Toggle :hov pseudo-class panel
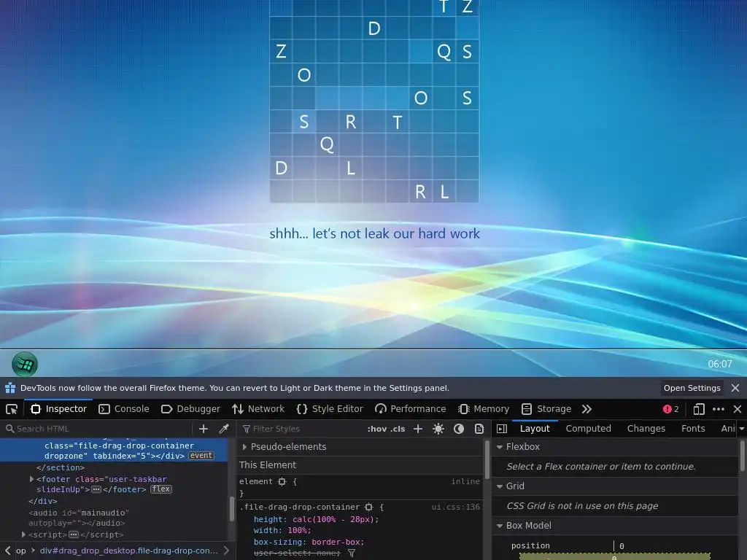747x560 pixels. click(x=376, y=429)
